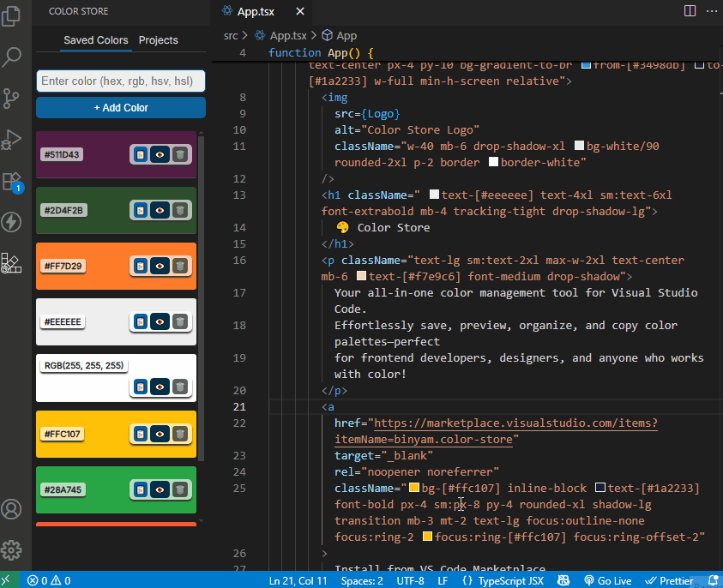723x588 pixels.
Task: Focus the Enter color input field
Action: [121, 81]
